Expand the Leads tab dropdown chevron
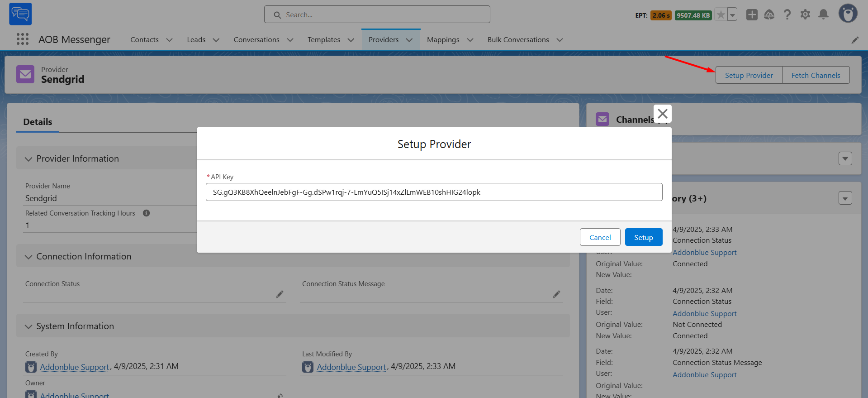The image size is (868, 398). tap(216, 40)
